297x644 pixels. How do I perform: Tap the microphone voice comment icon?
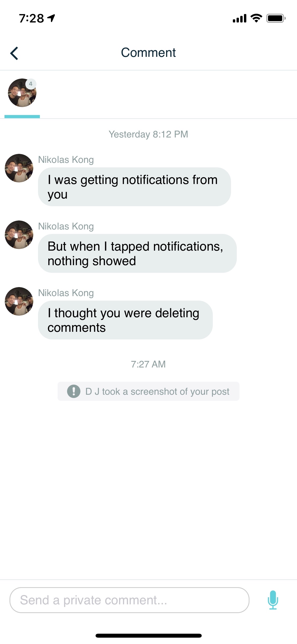pyautogui.click(x=273, y=600)
